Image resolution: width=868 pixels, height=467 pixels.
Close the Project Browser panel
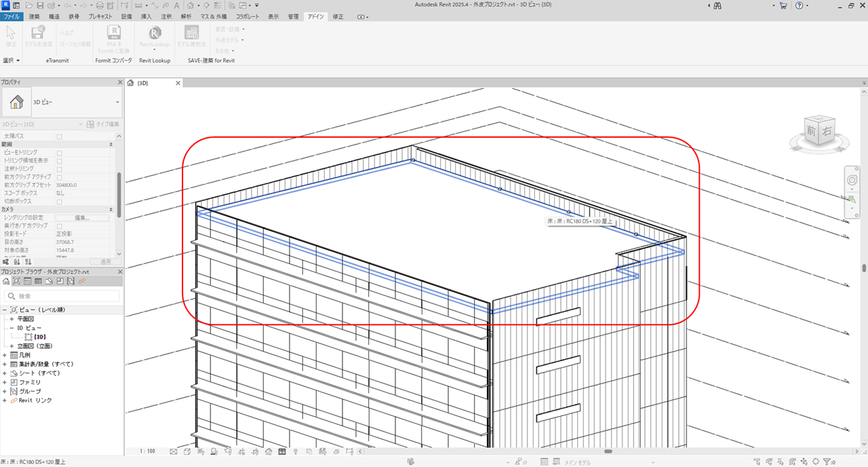(x=119, y=272)
